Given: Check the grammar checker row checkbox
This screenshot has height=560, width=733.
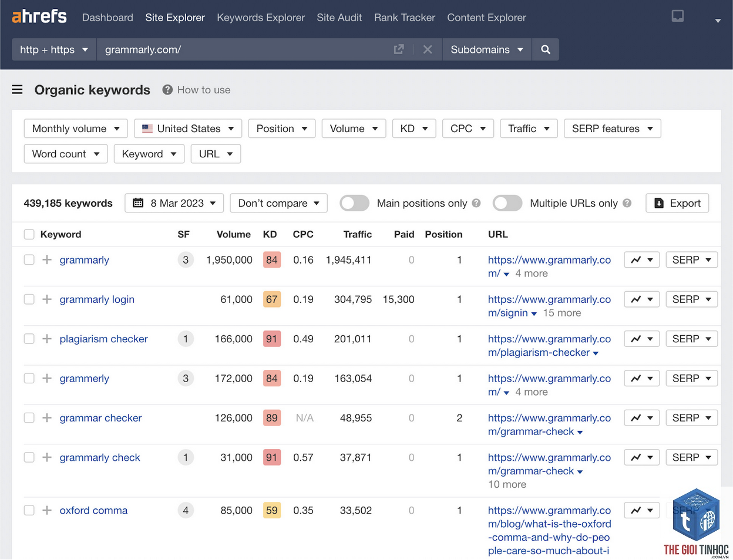Looking at the screenshot, I should pyautogui.click(x=29, y=418).
